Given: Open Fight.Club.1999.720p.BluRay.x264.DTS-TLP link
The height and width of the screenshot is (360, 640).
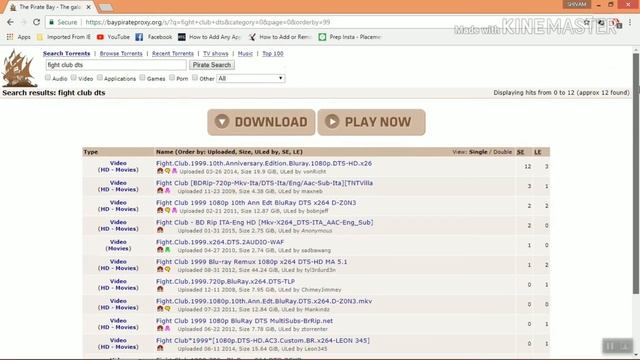Looking at the screenshot, I should click(x=225, y=281).
